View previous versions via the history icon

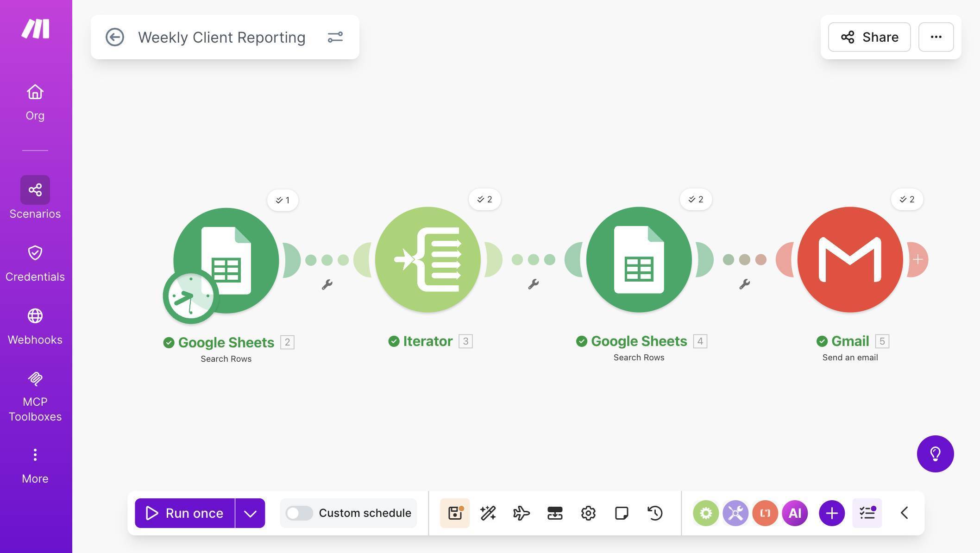pyautogui.click(x=654, y=513)
